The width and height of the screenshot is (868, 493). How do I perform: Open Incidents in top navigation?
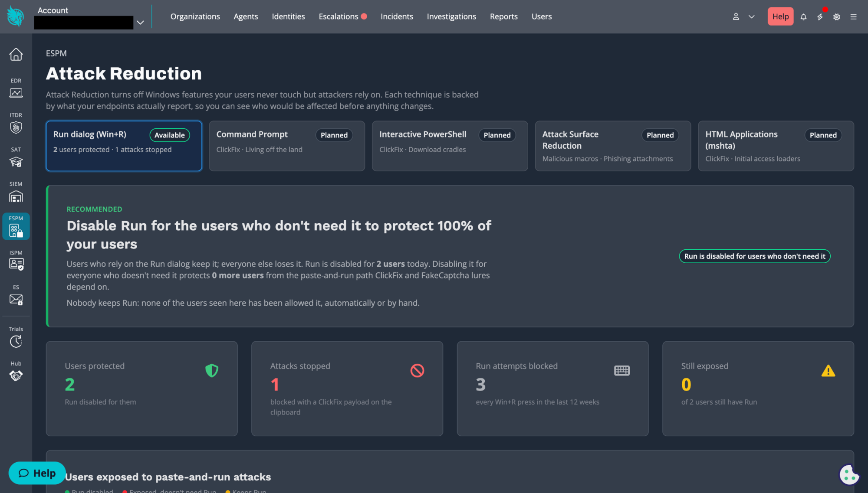397,16
